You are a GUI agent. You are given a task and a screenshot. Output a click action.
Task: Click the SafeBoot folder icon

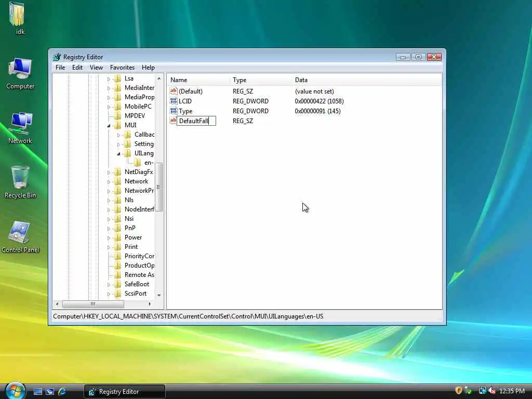pos(117,284)
